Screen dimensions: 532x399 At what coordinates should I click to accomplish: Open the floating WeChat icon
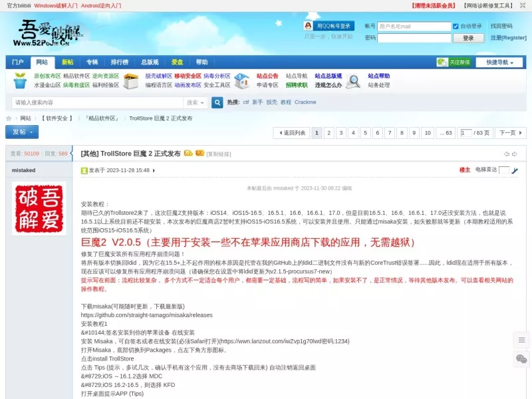(x=522, y=359)
